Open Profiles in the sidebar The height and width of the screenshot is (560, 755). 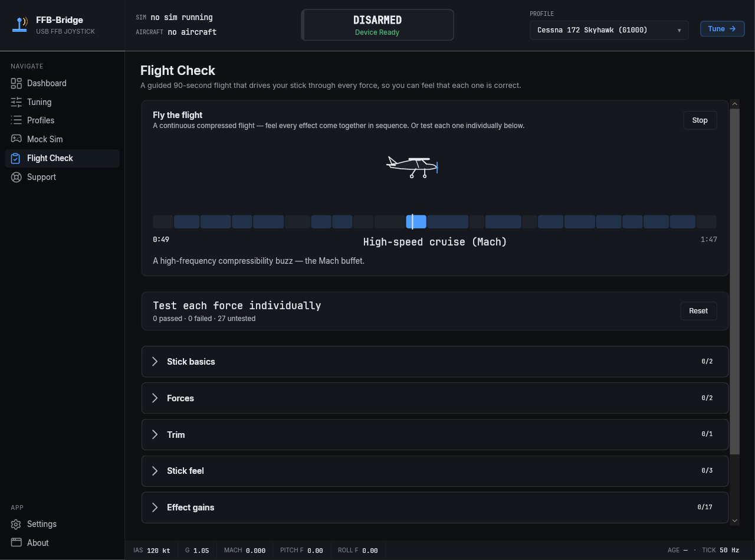(62, 120)
